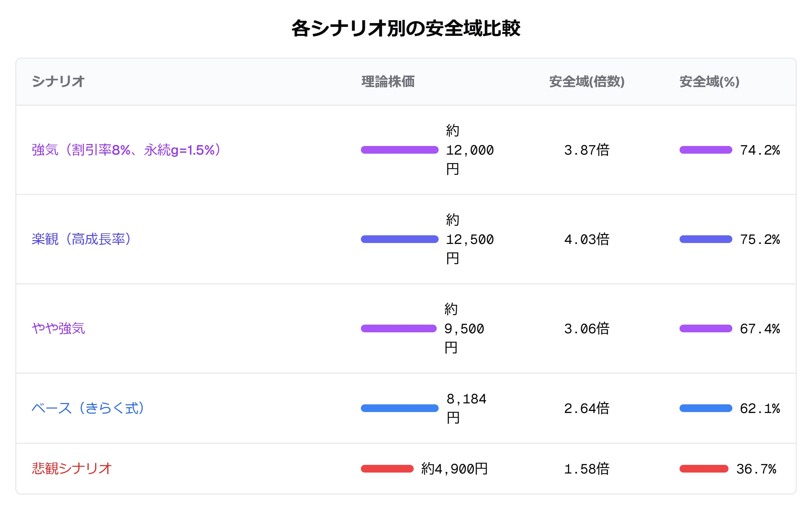Click the 2.64倍 multiple value
The height and width of the screenshot is (510, 812).
point(587,408)
